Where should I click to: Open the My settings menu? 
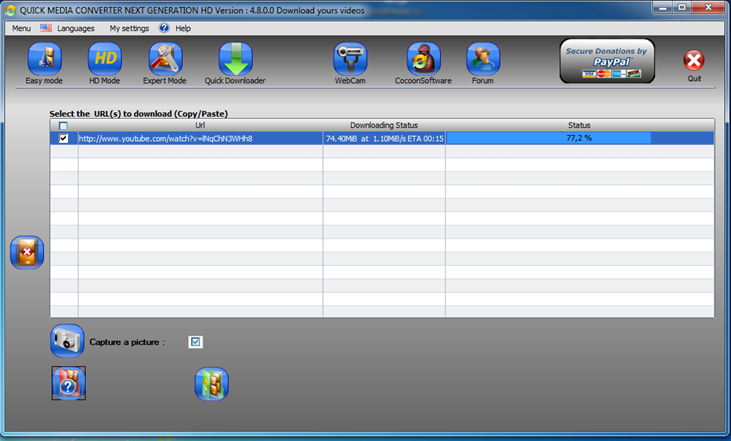(x=129, y=28)
